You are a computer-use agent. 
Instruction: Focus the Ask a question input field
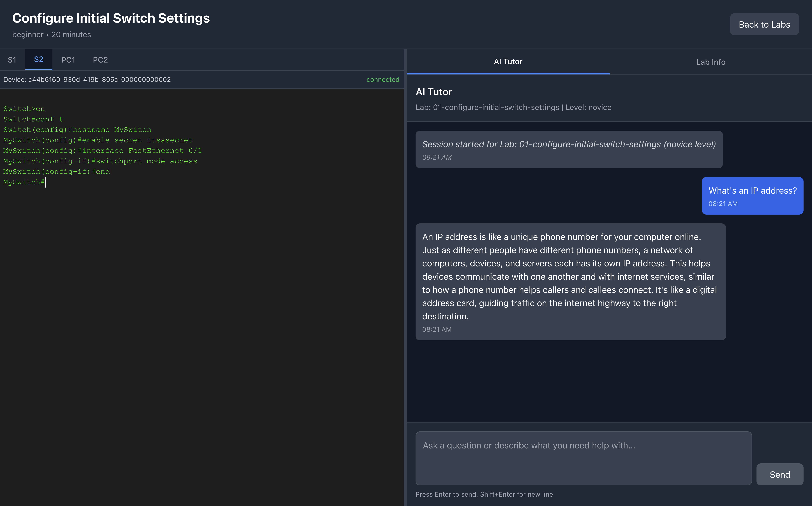click(x=583, y=458)
